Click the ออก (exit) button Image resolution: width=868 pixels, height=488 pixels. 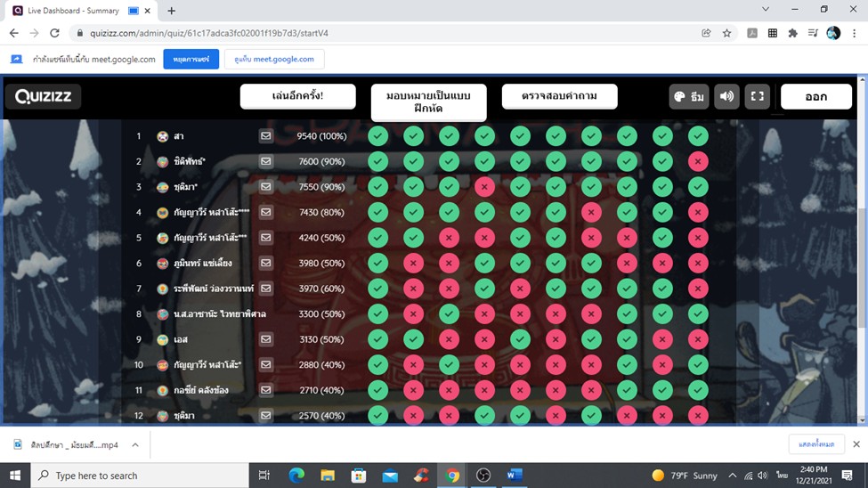[x=815, y=97]
